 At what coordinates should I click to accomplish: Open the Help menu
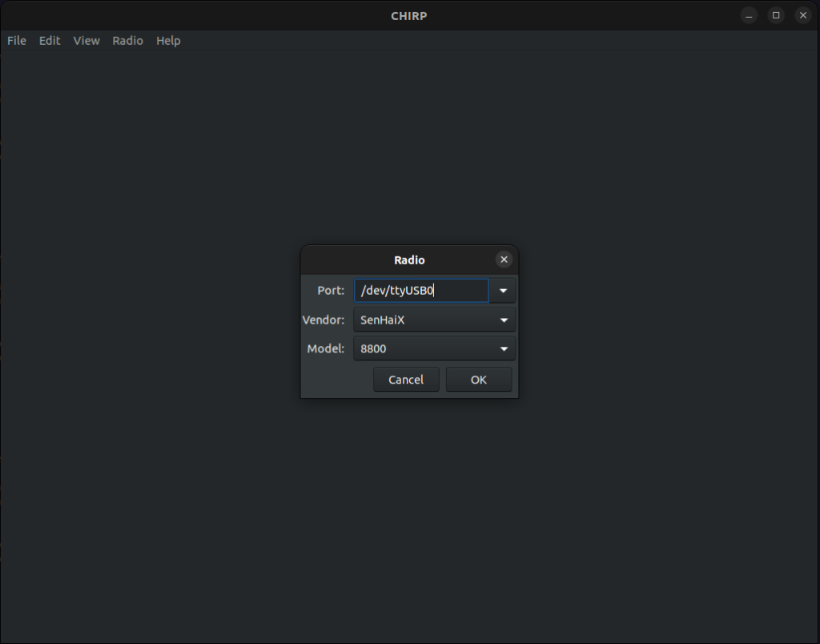coord(168,41)
